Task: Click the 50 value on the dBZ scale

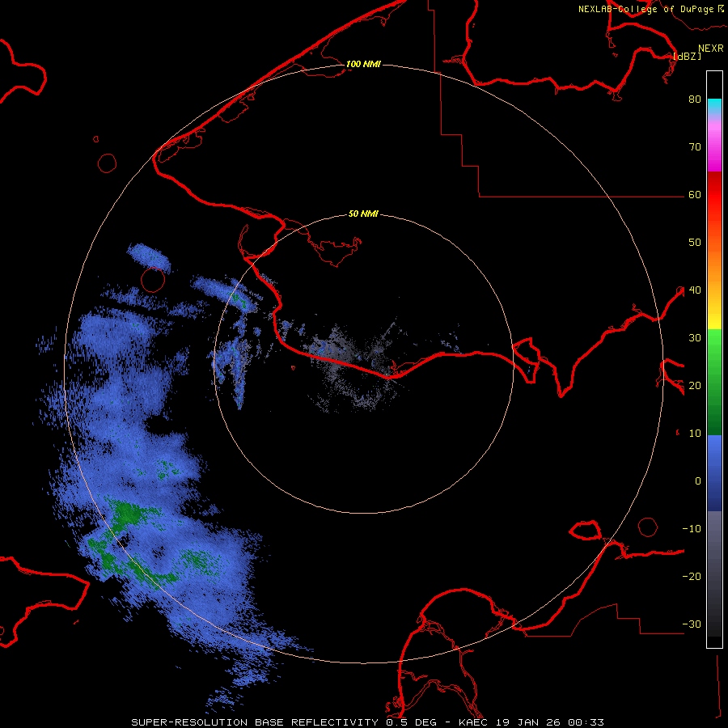Action: tap(695, 243)
